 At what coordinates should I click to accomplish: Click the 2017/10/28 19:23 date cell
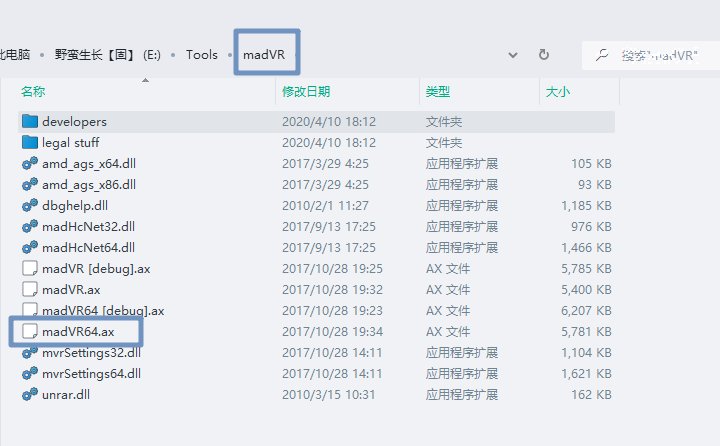coord(332,311)
